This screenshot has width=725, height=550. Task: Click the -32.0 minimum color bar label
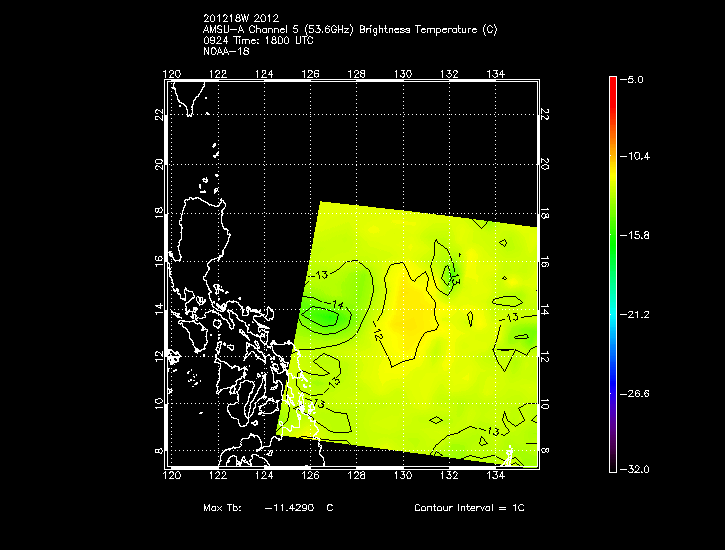638,469
